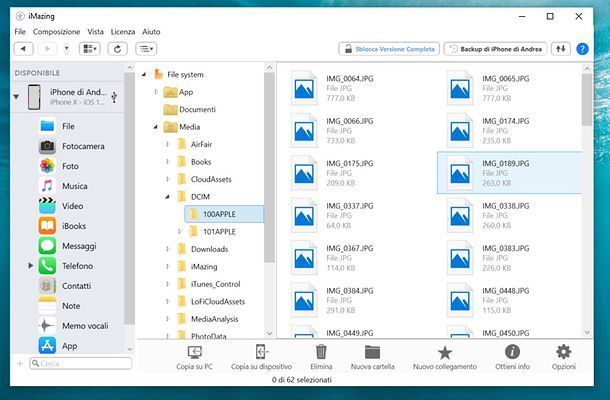This screenshot has width=610, height=400.
Task: Expand the Telefono sidebar item
Action: coord(31,266)
